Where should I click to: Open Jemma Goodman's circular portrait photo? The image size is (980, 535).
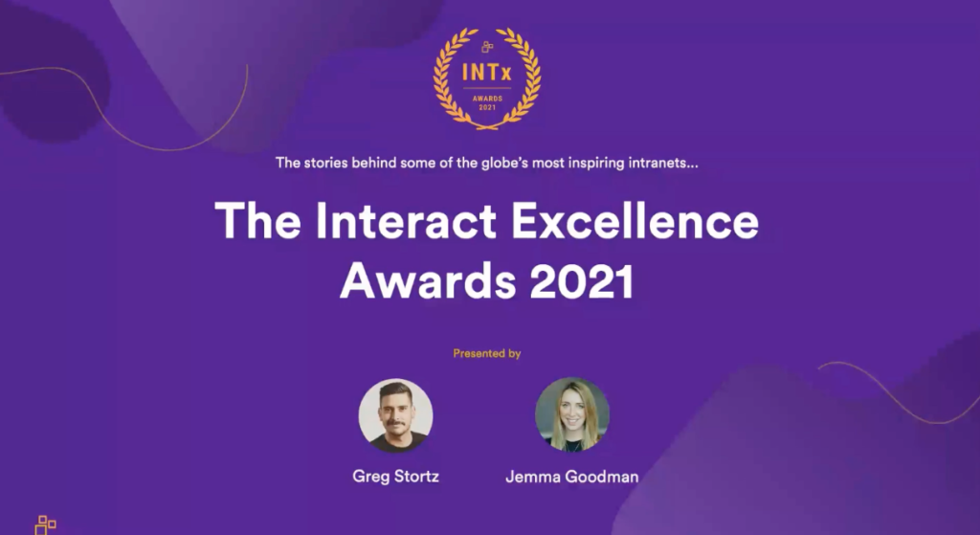point(572,414)
